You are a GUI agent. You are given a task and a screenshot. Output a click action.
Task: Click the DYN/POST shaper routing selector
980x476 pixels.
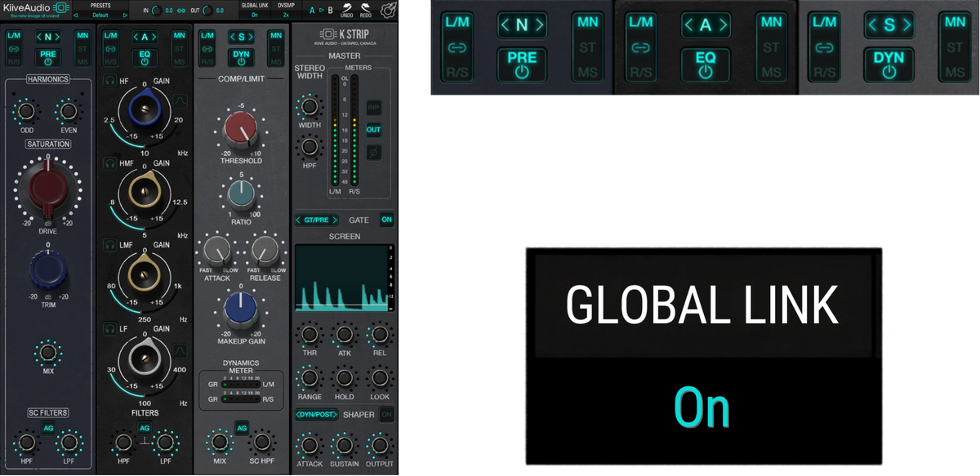click(x=317, y=414)
